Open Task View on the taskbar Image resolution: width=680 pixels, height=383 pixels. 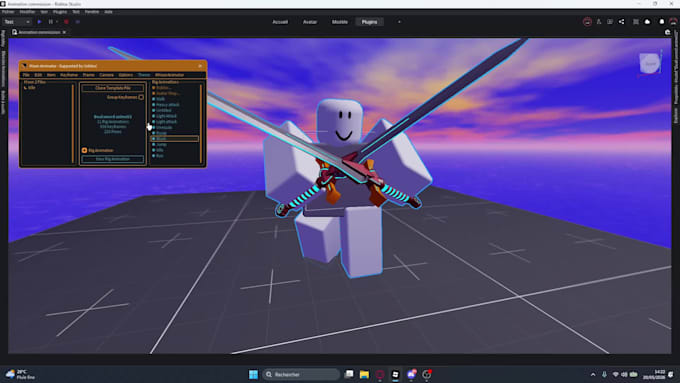(x=349, y=374)
